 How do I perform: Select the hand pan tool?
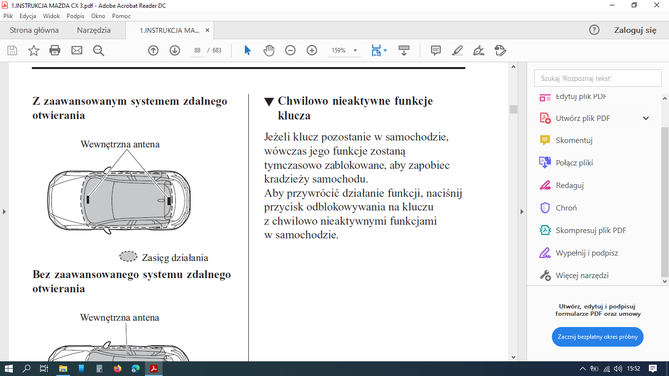(x=269, y=50)
